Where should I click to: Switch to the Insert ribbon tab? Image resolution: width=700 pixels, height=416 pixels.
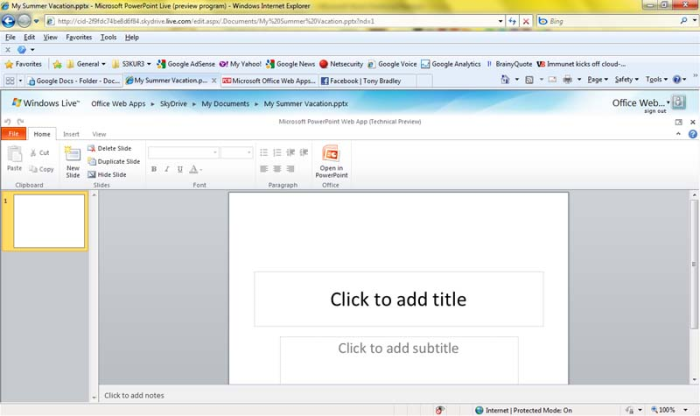(x=71, y=134)
